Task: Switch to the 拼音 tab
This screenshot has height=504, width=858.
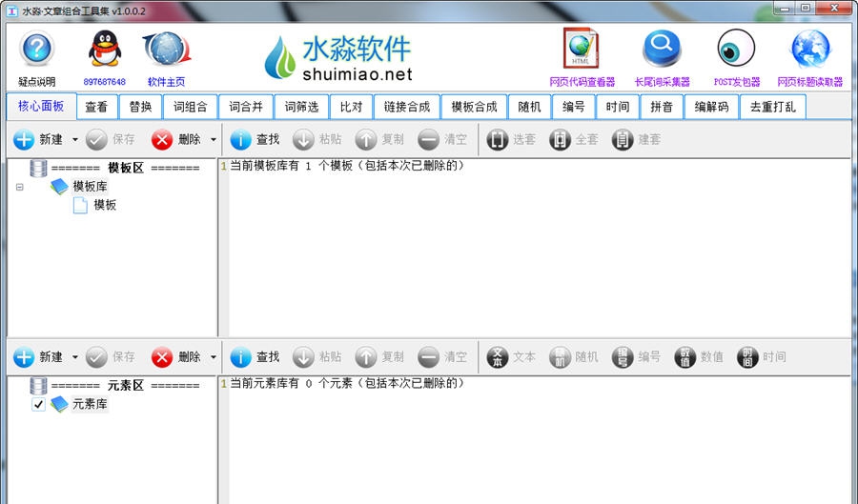Action: pyautogui.click(x=662, y=107)
